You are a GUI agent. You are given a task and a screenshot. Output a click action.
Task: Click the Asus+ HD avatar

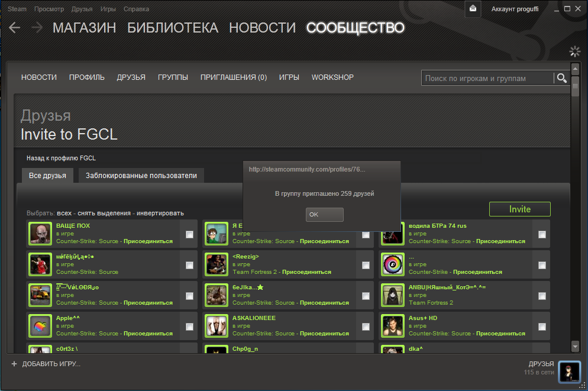393,326
